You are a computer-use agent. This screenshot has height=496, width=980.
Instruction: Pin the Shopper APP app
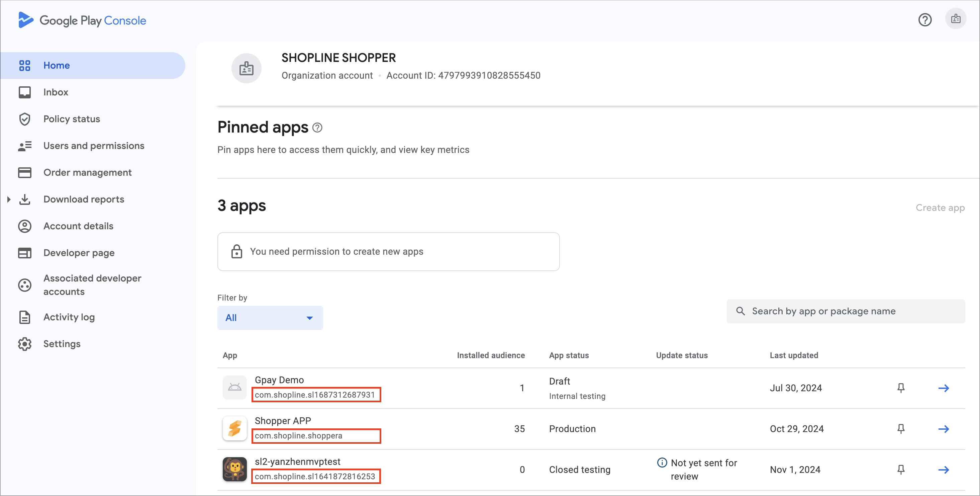point(901,429)
